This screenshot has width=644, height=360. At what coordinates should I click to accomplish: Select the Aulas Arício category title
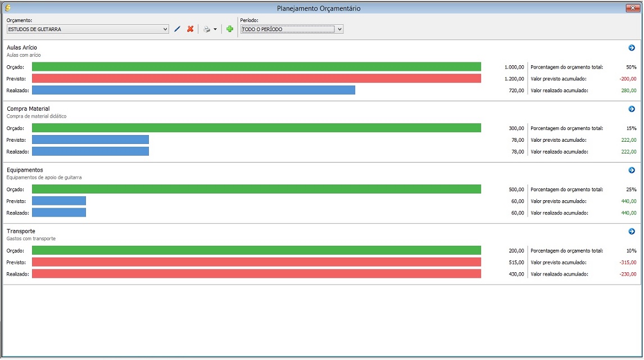click(x=22, y=48)
